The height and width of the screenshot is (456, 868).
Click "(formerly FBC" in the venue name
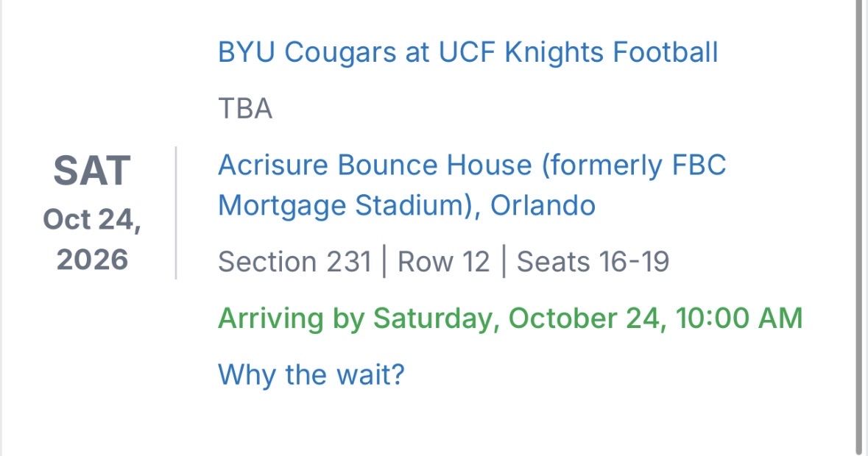coord(633,165)
